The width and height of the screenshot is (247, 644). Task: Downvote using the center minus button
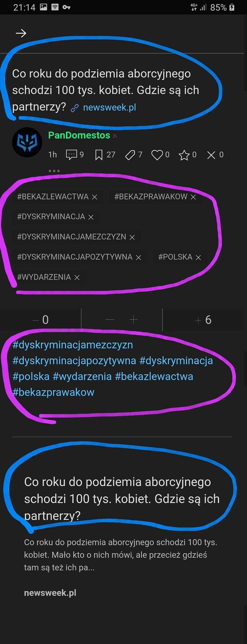(x=110, y=320)
